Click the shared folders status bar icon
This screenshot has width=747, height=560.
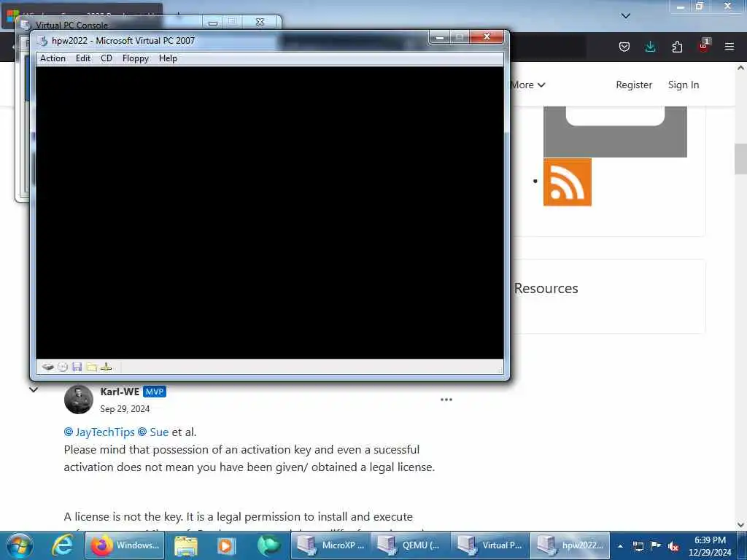[x=91, y=367]
